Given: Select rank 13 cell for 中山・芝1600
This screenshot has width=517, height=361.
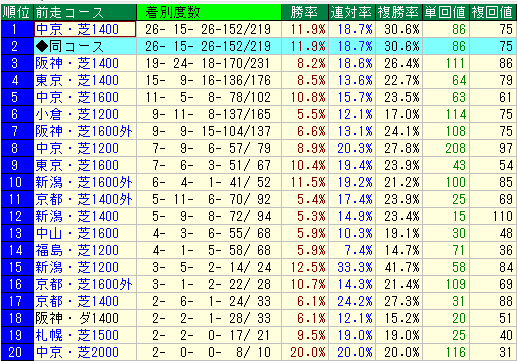Looking at the screenshot, I should click(x=17, y=233).
